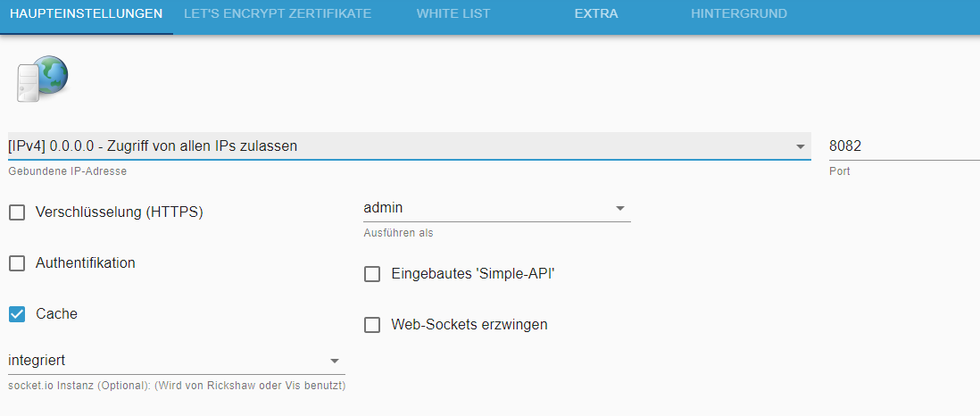Check the Web-Sockets erzwingen checkbox
The image size is (980, 416).
point(372,325)
